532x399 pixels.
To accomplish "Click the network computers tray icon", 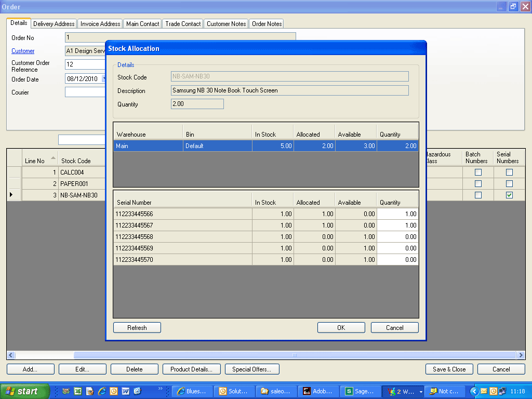I will point(502,391).
